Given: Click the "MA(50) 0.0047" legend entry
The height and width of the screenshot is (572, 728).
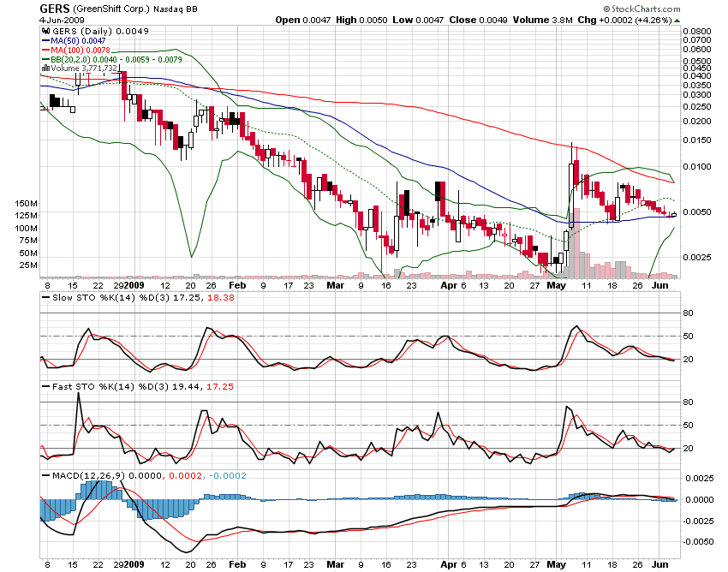Looking at the screenshot, I should click(x=78, y=41).
